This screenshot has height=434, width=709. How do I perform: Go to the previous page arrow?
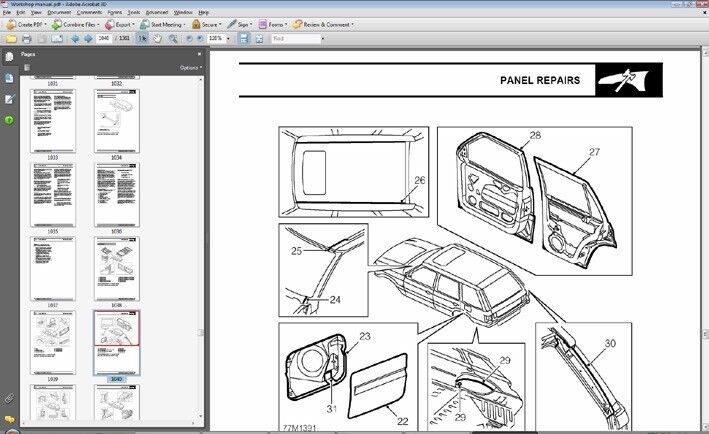pos(75,39)
